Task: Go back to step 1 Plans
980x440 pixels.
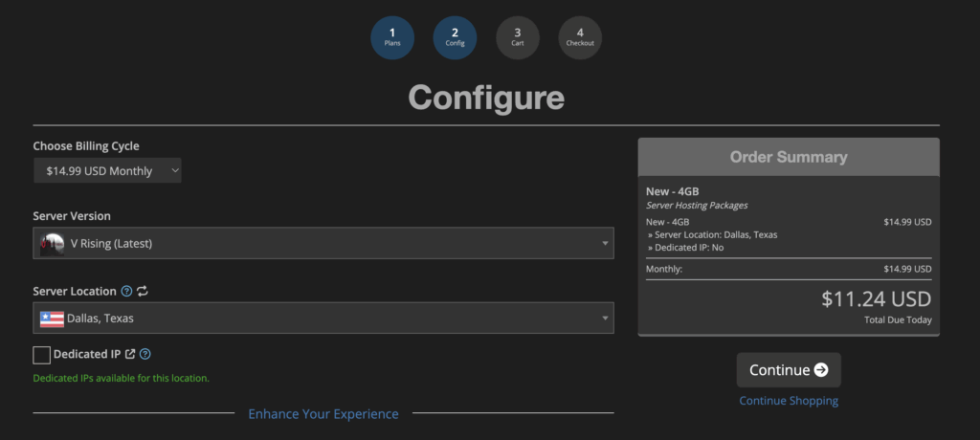Action: point(392,37)
